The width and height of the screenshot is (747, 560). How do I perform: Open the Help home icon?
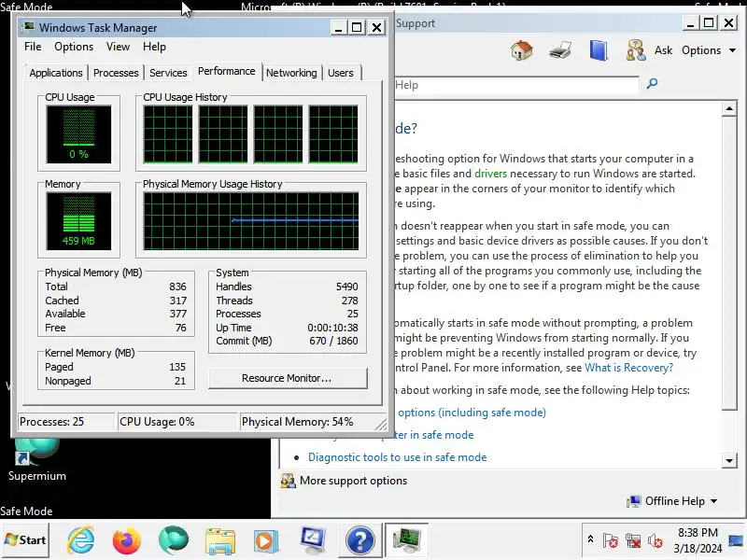click(521, 50)
